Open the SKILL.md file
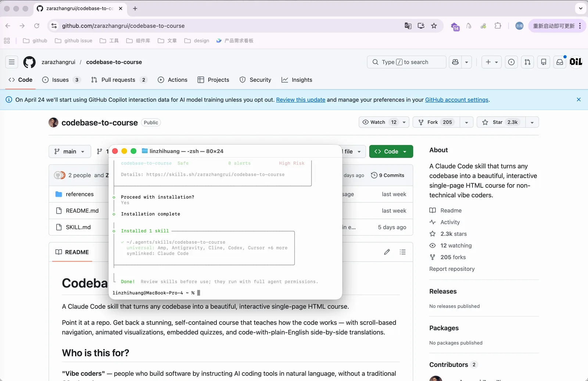588x381 pixels. 78,227
